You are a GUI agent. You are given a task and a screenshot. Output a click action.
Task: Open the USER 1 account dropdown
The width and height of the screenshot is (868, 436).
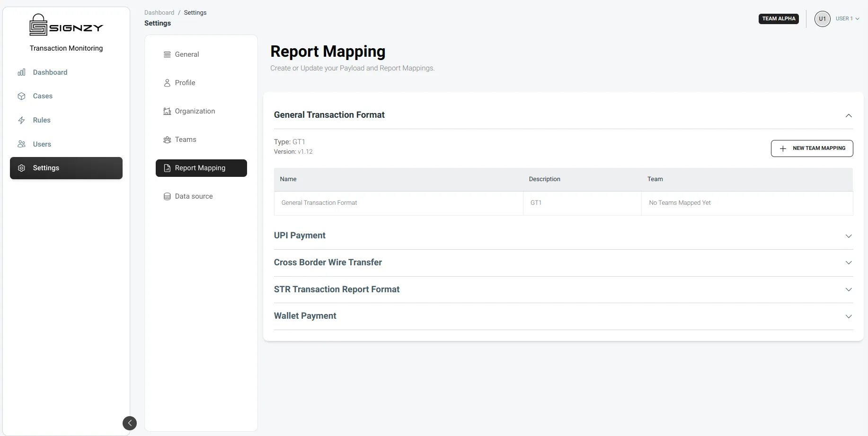point(847,19)
